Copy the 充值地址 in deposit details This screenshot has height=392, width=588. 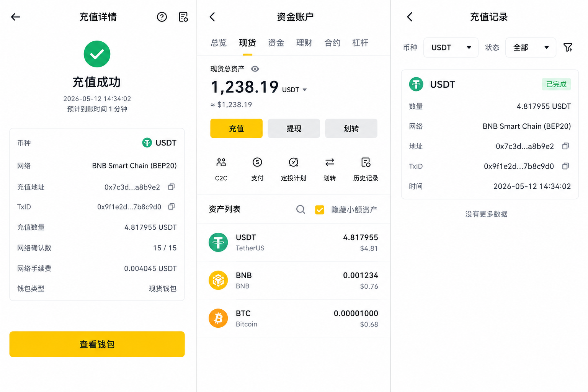coord(171,187)
